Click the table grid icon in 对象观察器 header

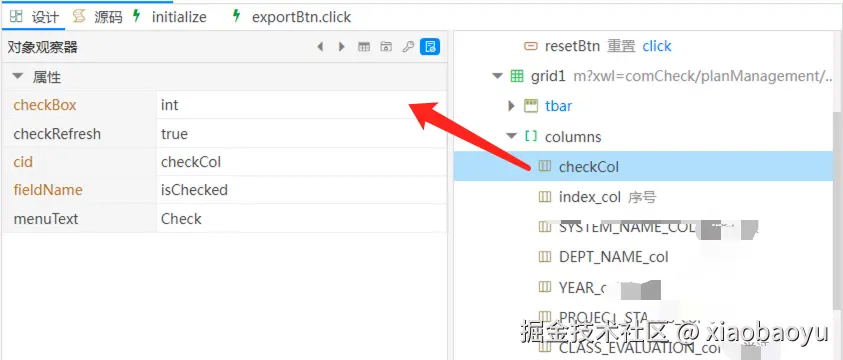pos(364,47)
